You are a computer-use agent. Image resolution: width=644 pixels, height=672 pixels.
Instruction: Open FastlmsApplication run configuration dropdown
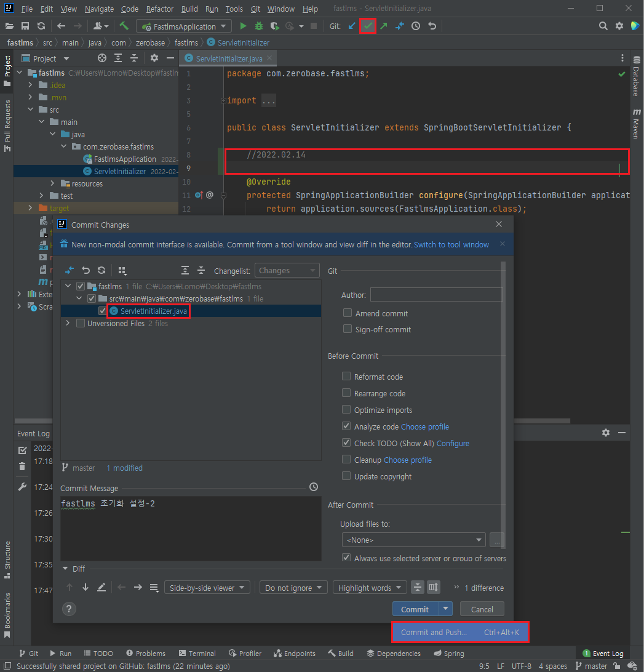[184, 26]
